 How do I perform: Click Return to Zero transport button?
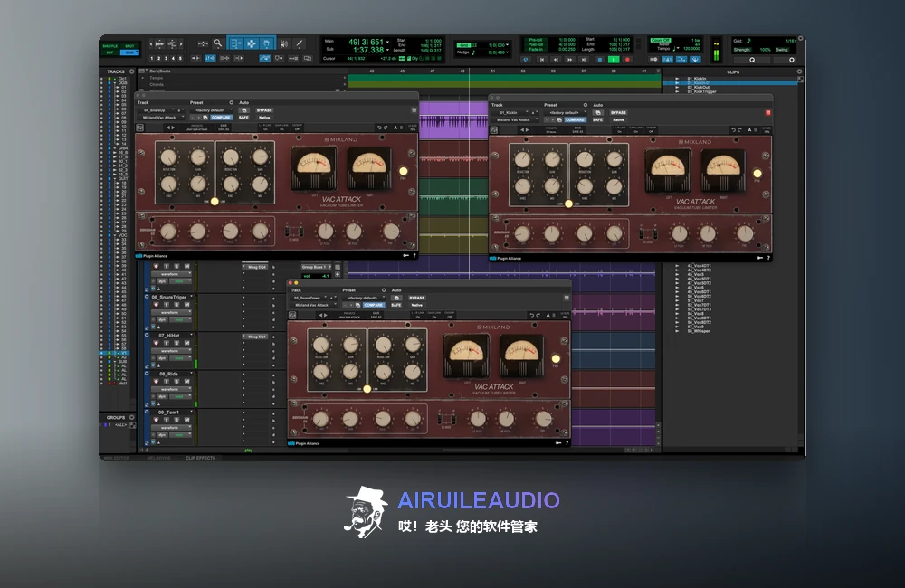(x=542, y=60)
